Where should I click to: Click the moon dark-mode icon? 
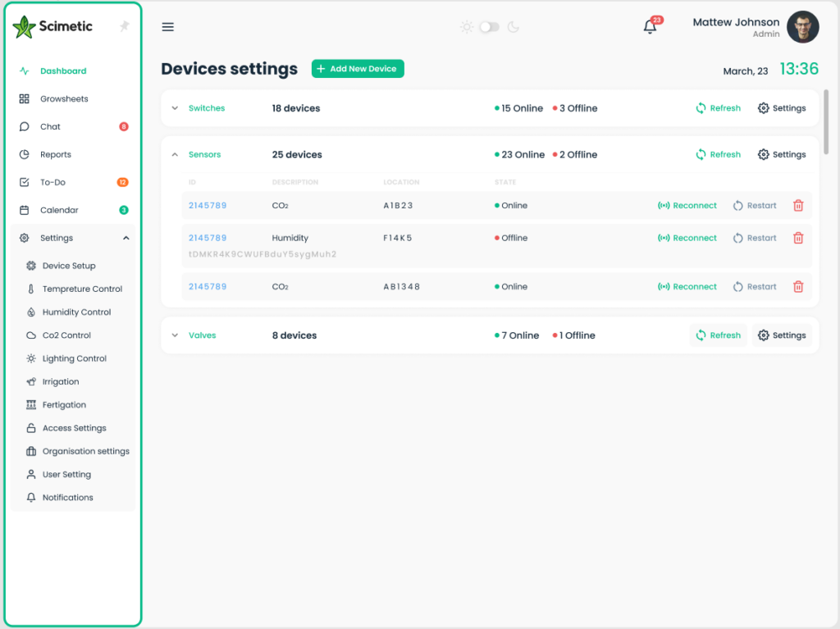pyautogui.click(x=514, y=27)
